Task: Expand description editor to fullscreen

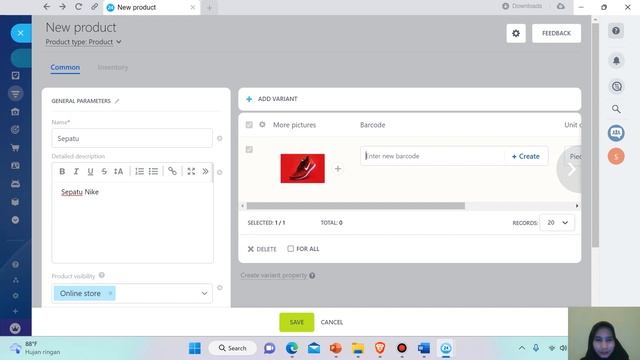Action: pos(191,171)
